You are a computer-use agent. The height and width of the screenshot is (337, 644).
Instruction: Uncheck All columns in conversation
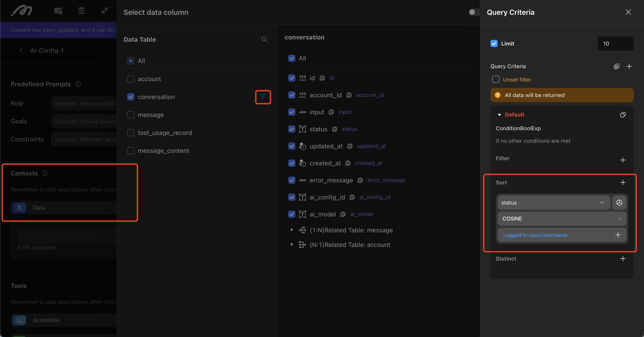pos(292,58)
